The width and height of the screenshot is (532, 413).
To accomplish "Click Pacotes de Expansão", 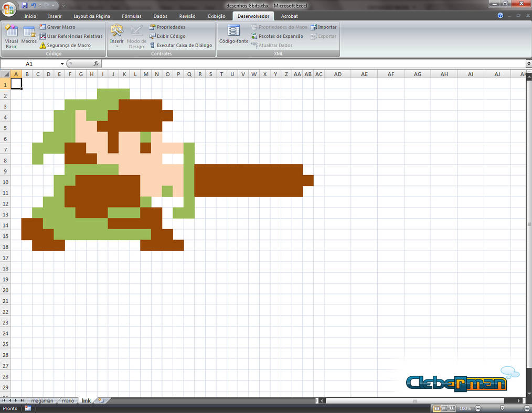I will [277, 36].
